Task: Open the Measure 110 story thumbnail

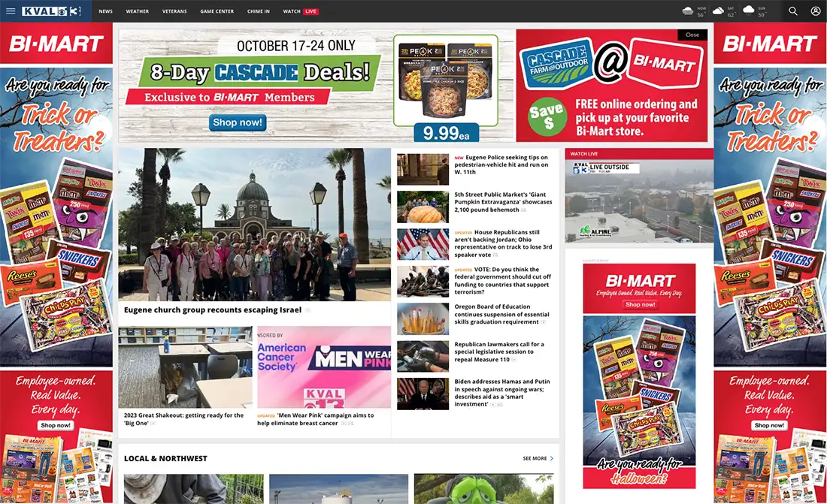Action: 423,356
